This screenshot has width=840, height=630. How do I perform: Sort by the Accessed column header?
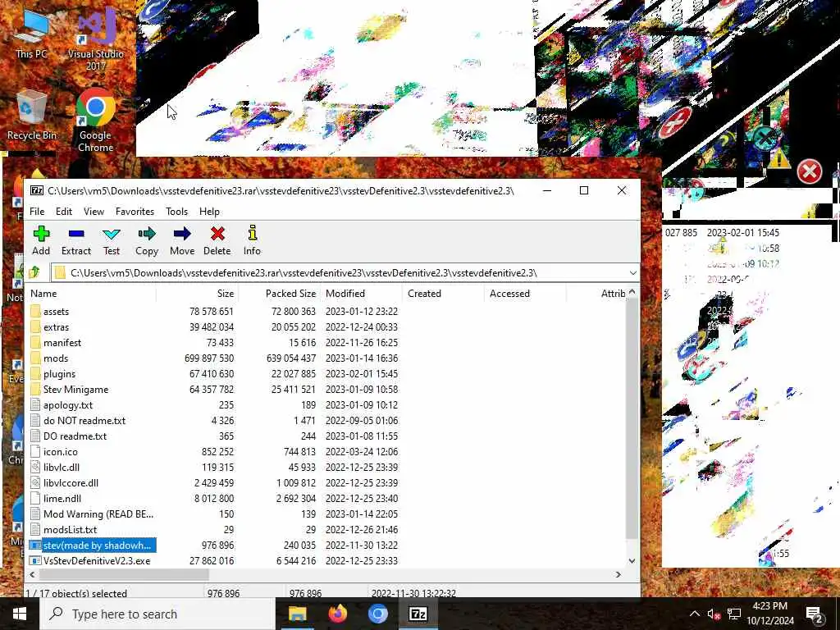(525, 294)
